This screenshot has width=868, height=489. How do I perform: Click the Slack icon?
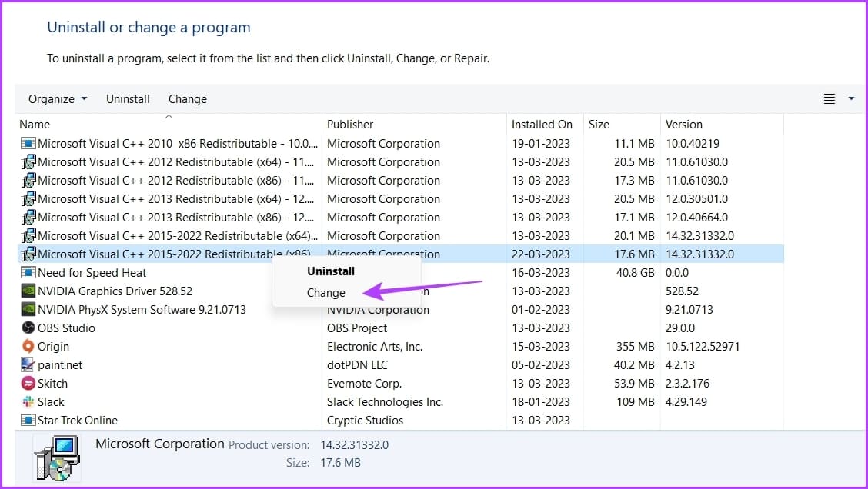pos(28,401)
